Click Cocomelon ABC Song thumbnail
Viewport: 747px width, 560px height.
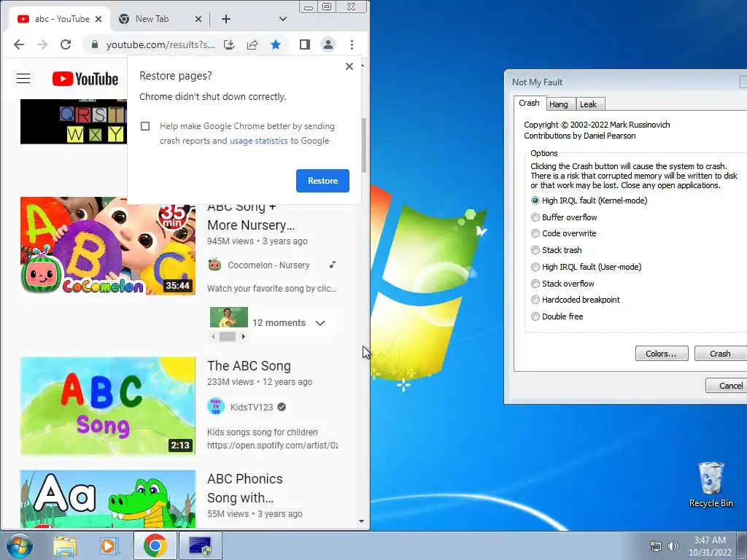click(x=108, y=246)
